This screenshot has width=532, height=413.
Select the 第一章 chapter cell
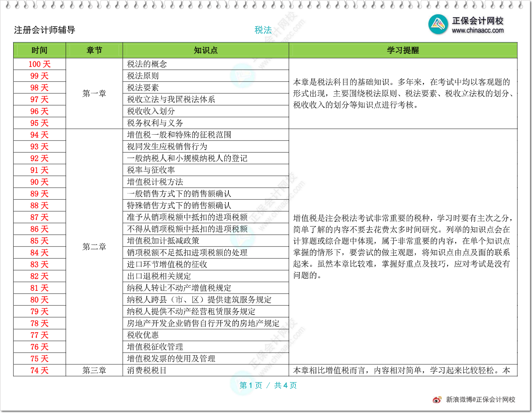tap(94, 94)
